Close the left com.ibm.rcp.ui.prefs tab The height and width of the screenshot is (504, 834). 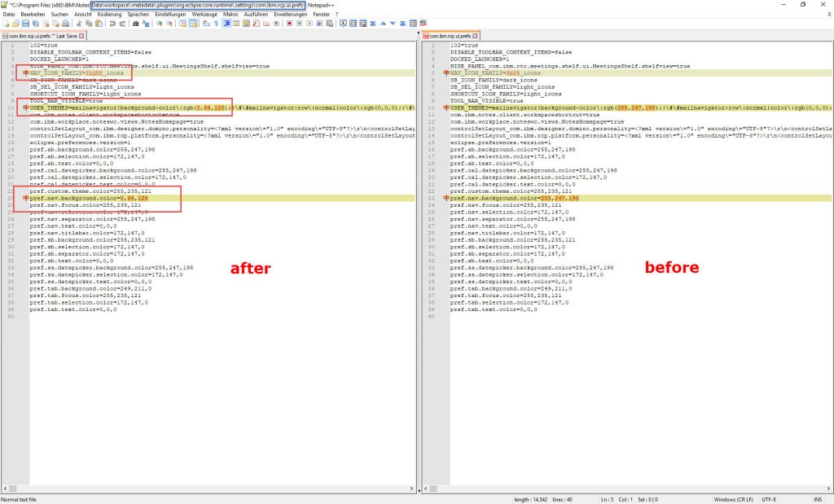[81, 36]
